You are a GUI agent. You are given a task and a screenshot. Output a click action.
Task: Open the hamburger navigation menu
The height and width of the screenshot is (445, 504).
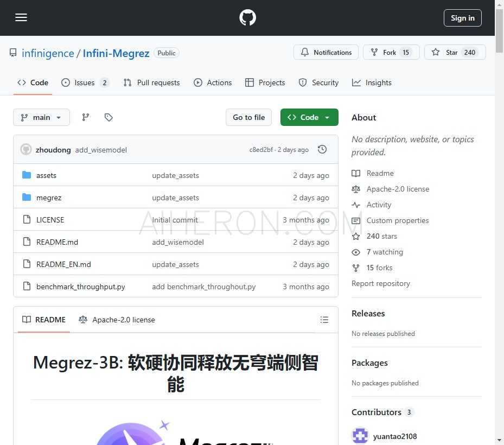(21, 17)
